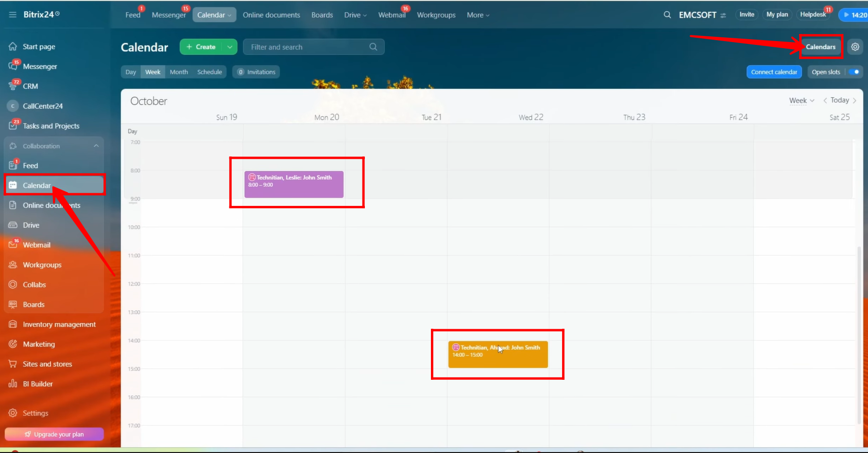Open Sites and stores from sidebar
868x453 pixels.
(47, 364)
